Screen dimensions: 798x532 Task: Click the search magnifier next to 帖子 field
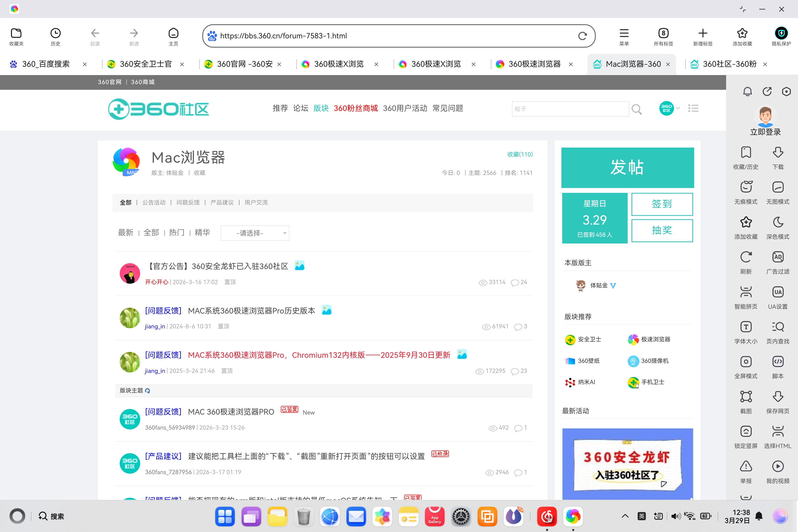click(637, 109)
